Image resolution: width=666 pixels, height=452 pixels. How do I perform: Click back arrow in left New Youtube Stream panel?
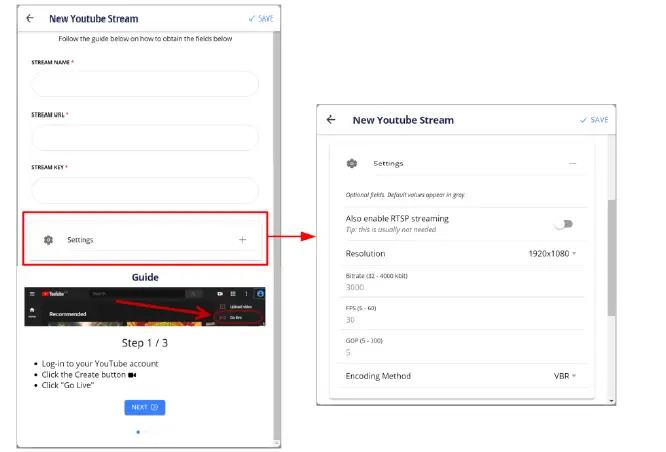[x=30, y=18]
